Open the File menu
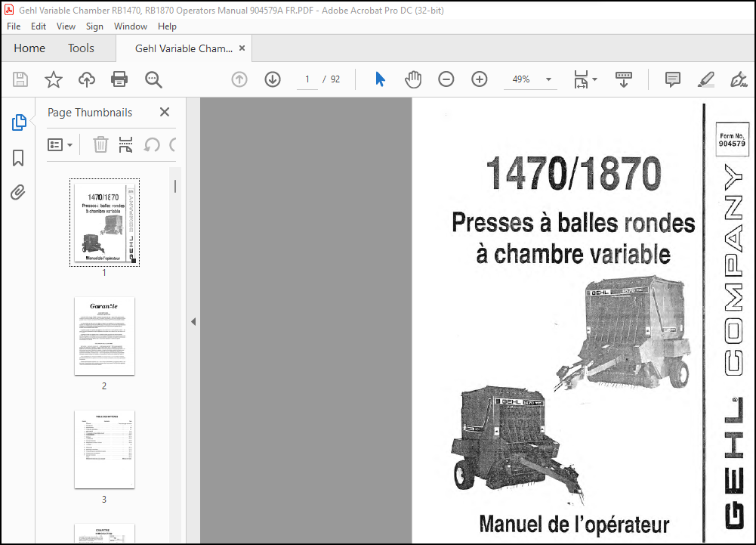756x545 pixels. click(14, 26)
